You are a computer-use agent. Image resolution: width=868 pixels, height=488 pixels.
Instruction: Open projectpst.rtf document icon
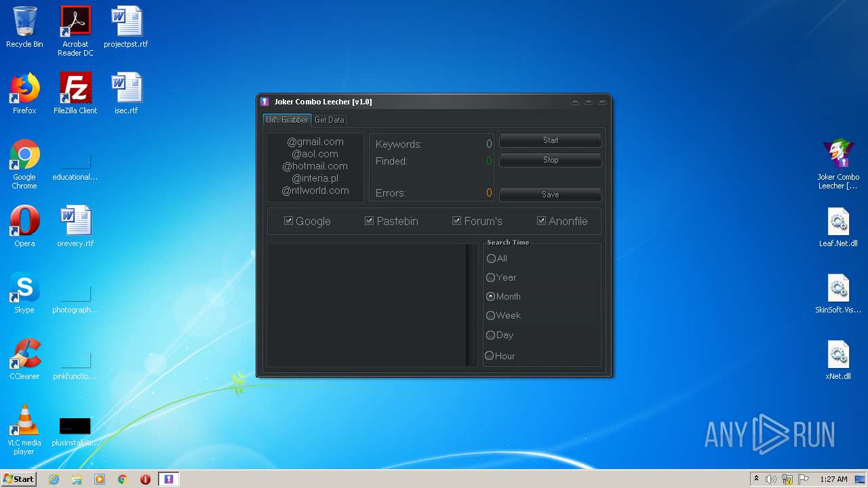[126, 28]
